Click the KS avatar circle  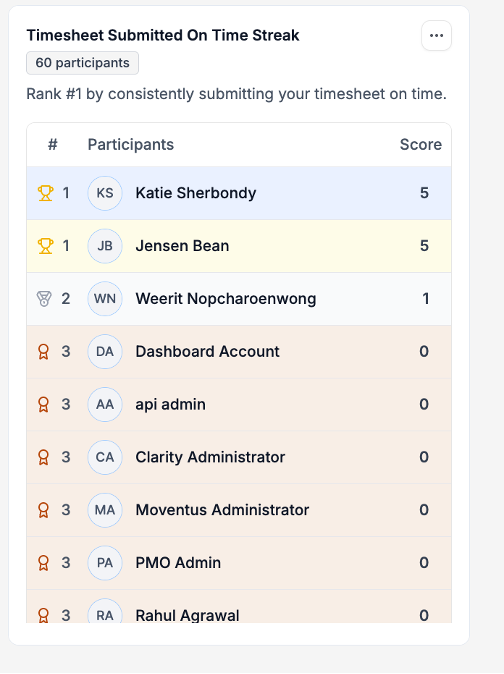(105, 193)
